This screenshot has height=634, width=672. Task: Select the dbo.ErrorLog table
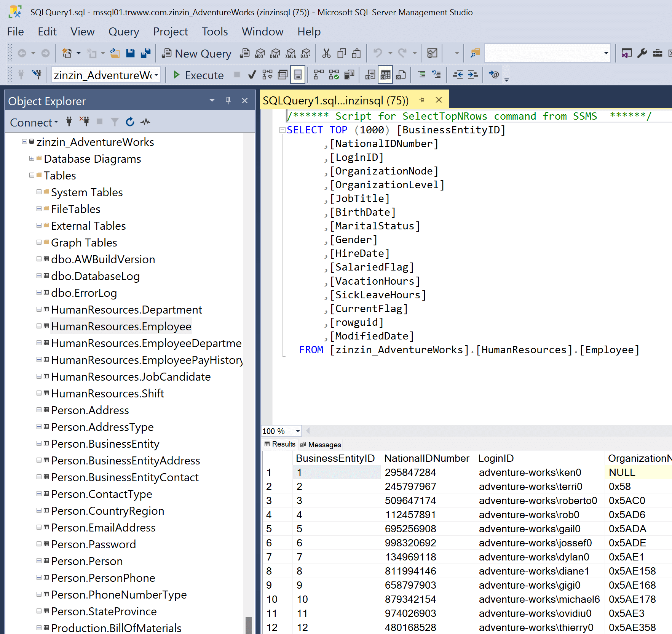click(x=84, y=293)
